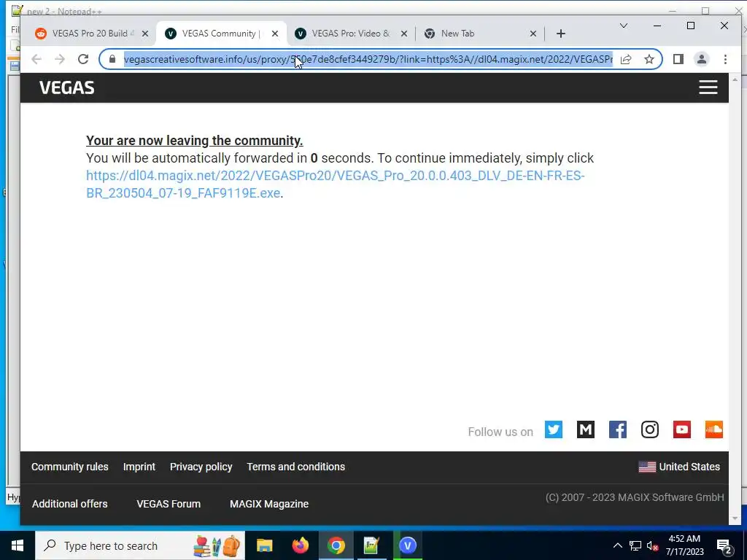This screenshot has height=560, width=747.
Task: Open File Explorer from the taskbar
Action: (264, 545)
